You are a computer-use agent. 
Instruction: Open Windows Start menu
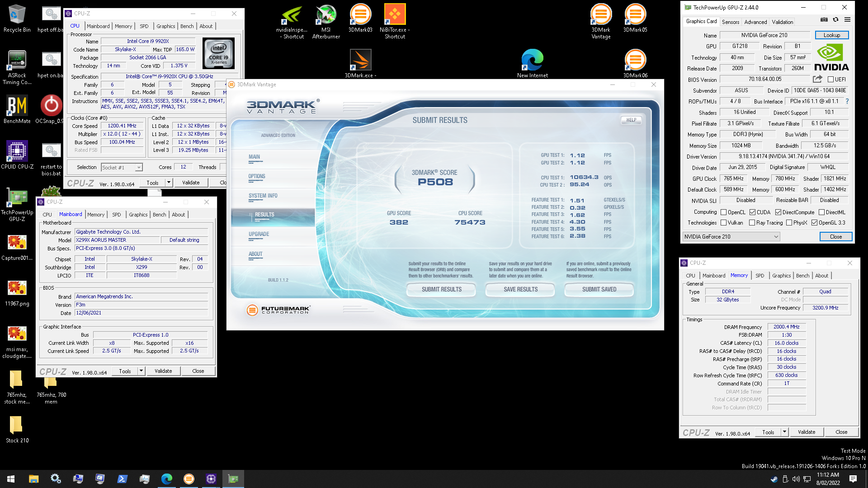point(11,479)
